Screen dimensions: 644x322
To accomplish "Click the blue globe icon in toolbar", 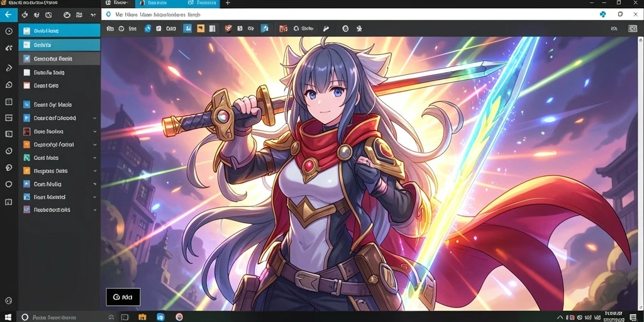I will point(148,29).
